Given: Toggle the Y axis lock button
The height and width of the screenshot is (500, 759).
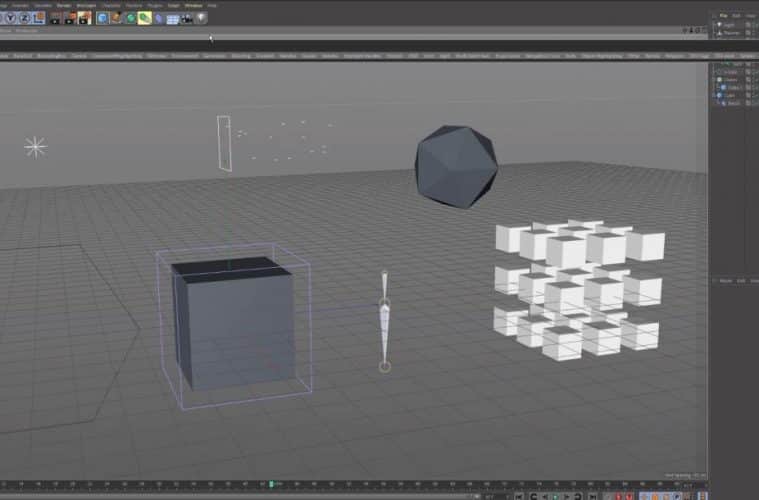Looking at the screenshot, I should pyautogui.click(x=11, y=18).
